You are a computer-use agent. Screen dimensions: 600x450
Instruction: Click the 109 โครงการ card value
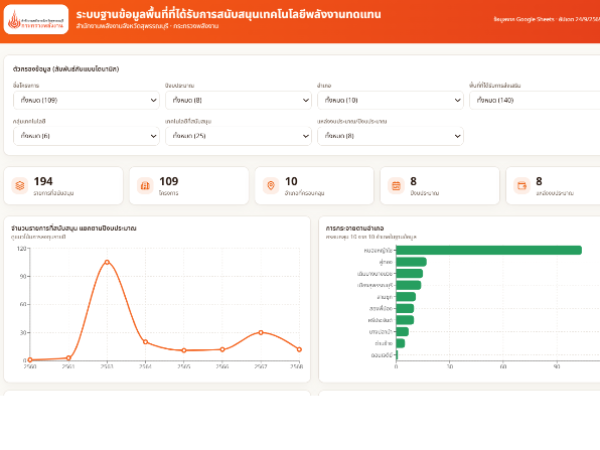(169, 181)
